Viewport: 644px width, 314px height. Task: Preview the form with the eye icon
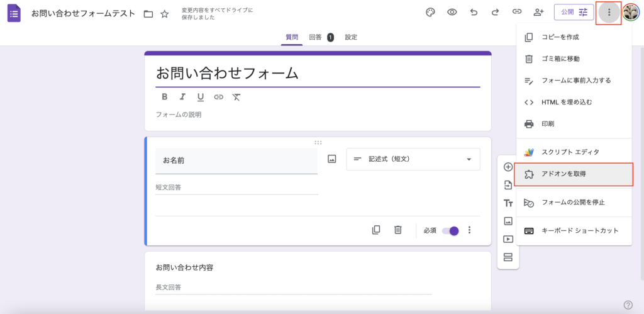pos(452,13)
